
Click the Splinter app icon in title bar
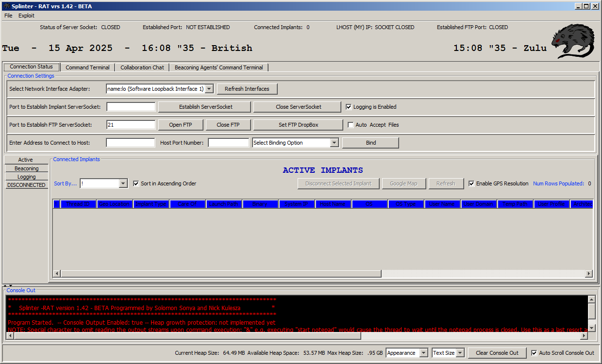[6, 6]
